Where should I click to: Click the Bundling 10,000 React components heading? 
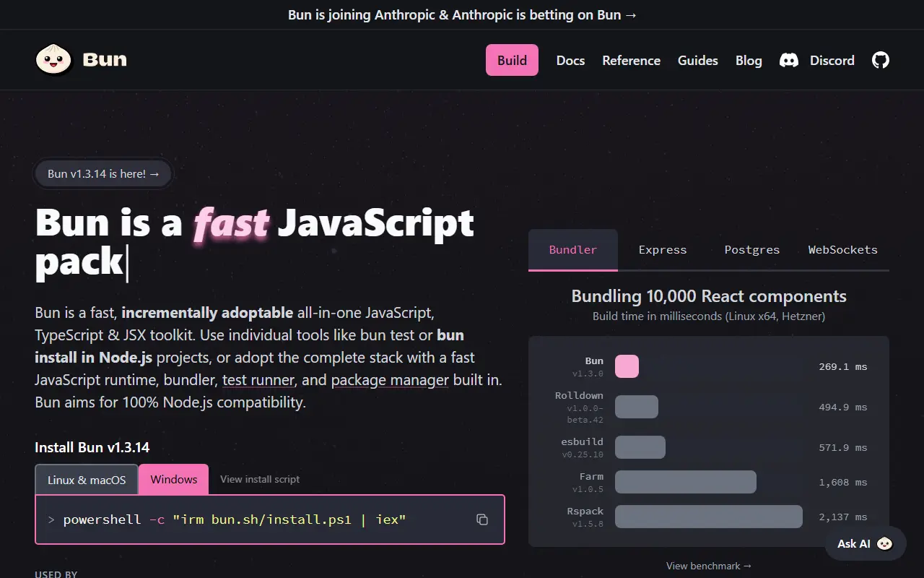(709, 296)
